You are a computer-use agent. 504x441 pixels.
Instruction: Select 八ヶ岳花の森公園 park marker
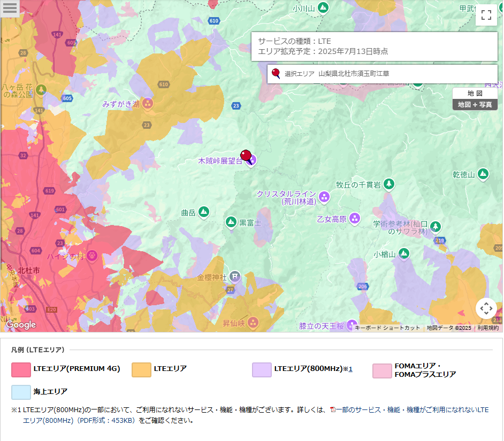click(x=41, y=90)
